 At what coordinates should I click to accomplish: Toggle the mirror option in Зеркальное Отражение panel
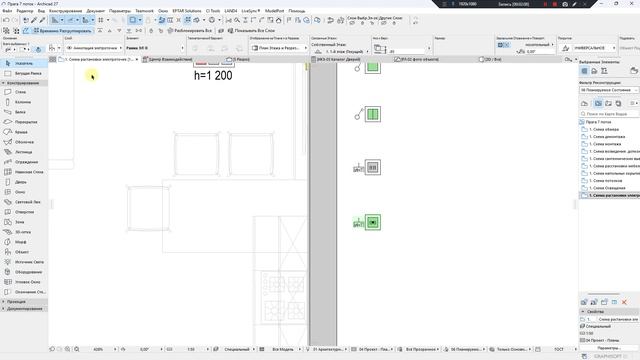504,45
